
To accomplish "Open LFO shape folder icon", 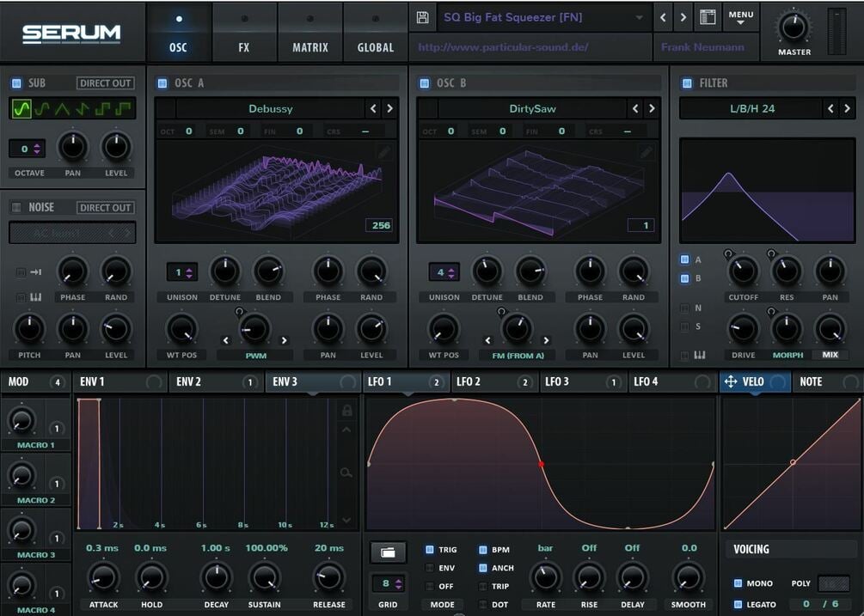I will [388, 552].
